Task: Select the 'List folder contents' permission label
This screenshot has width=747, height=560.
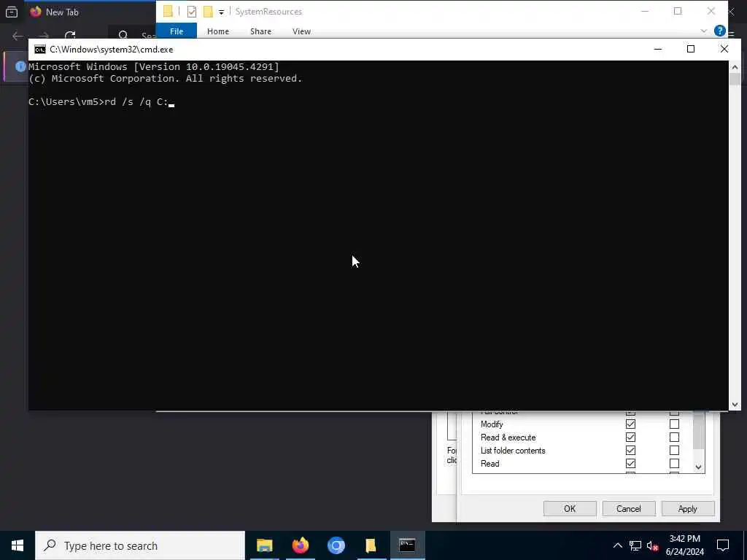Action: (x=513, y=451)
